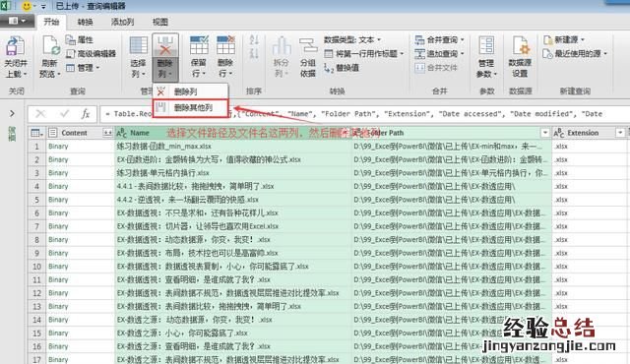Open the Folder Path column filter dropdown
630x364 pixels.
(x=544, y=133)
